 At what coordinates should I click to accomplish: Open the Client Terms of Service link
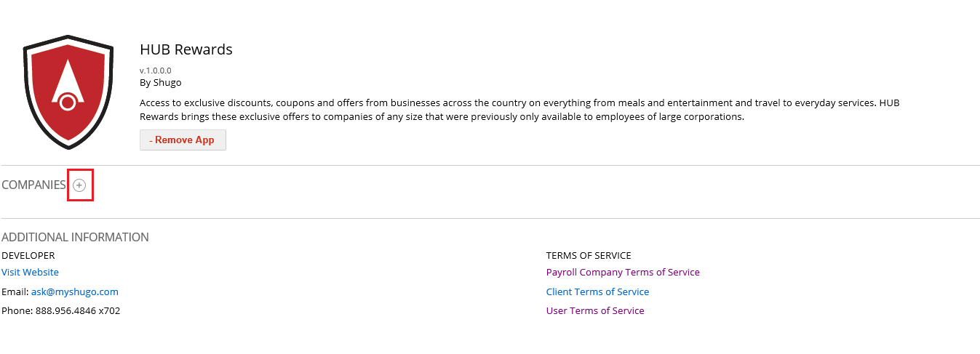click(x=597, y=291)
